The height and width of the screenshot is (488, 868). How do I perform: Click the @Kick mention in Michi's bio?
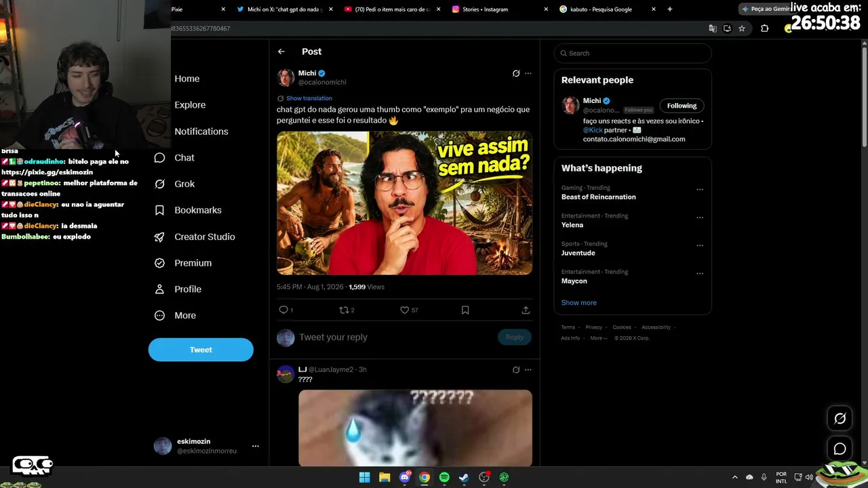pos(593,129)
